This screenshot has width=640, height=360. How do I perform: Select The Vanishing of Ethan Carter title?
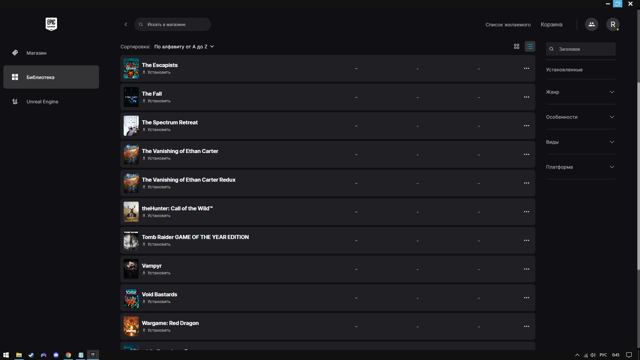180,151
